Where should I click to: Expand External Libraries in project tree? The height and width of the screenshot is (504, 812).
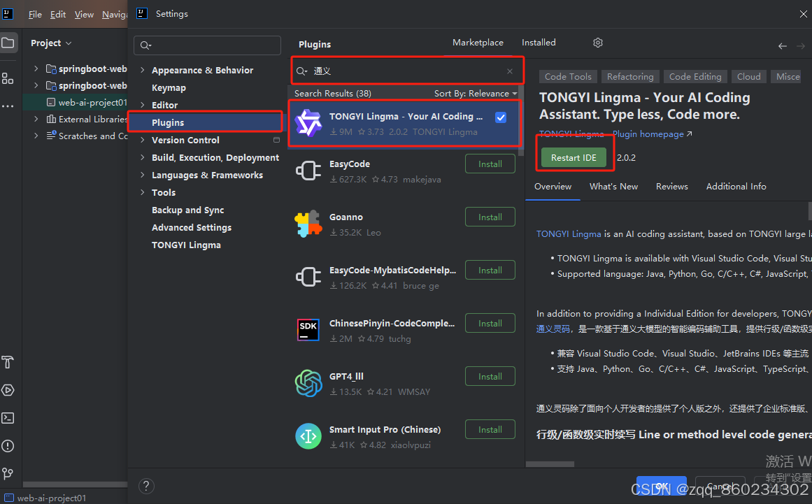point(36,119)
